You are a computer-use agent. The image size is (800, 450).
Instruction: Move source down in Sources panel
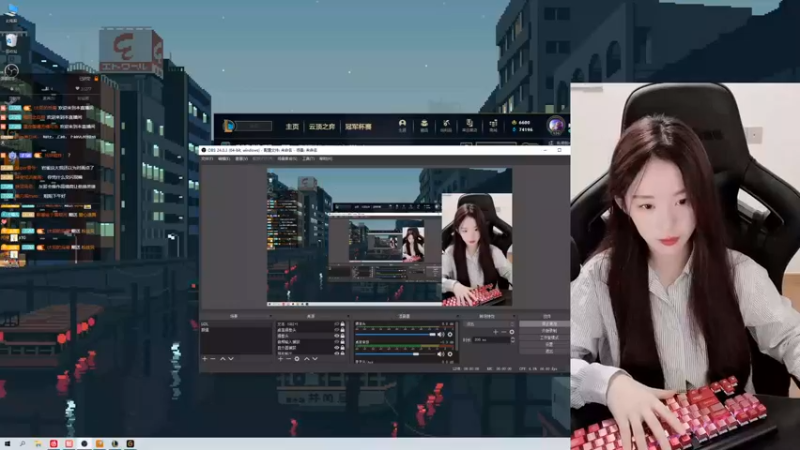(315, 359)
